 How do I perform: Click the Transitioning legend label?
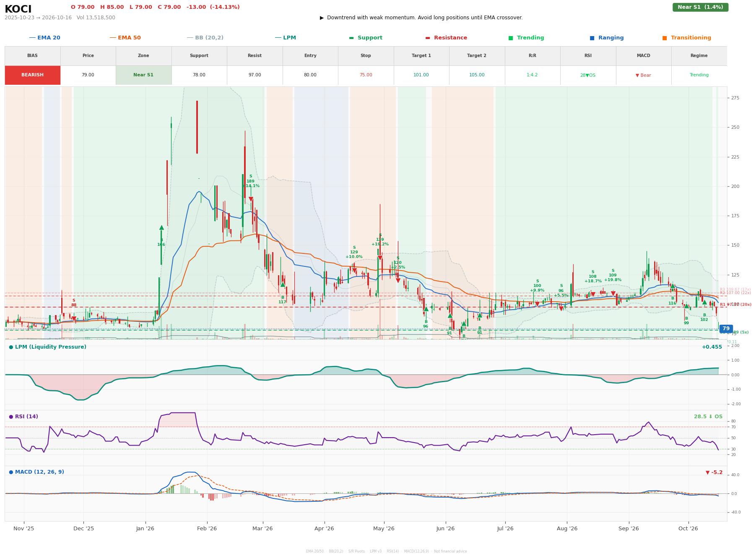pyautogui.click(x=686, y=38)
